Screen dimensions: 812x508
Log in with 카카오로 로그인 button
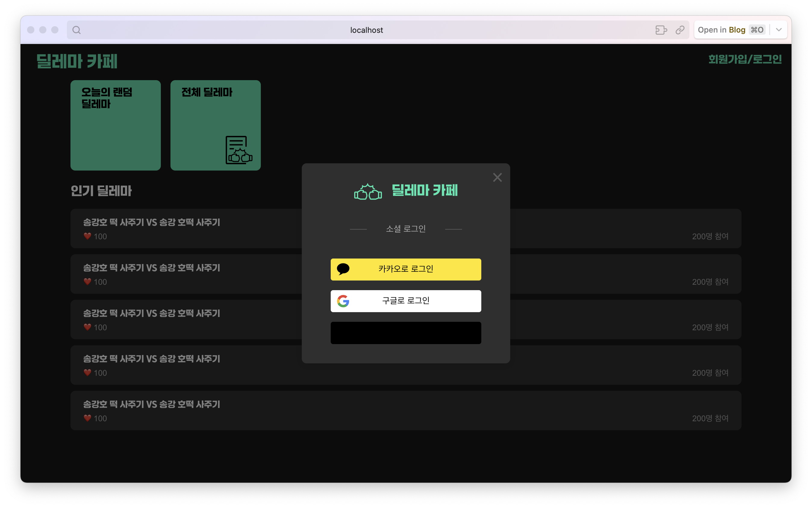(x=406, y=269)
